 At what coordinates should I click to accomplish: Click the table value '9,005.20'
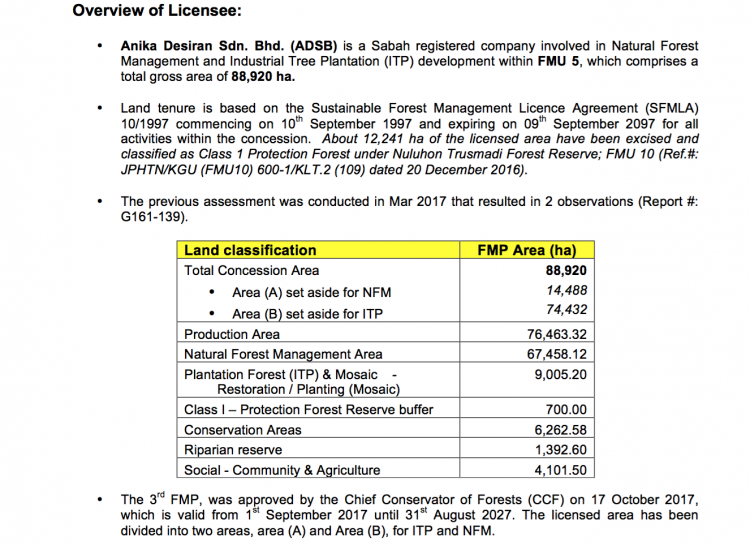tap(561, 374)
